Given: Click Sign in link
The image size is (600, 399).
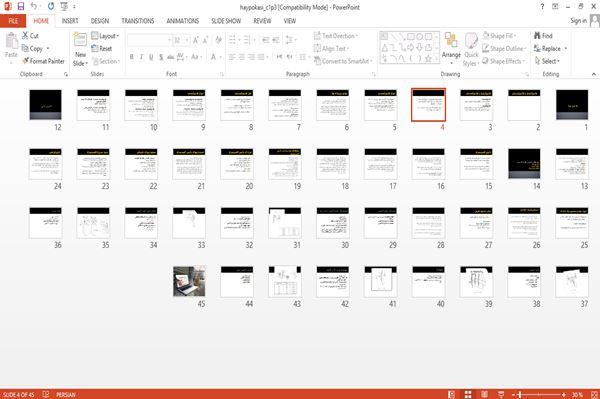Looking at the screenshot, I should 578,21.
